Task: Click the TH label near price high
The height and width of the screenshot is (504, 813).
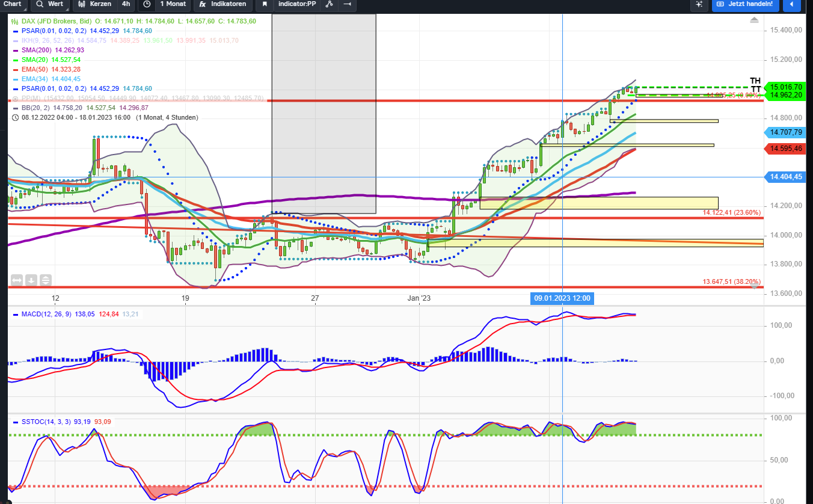Action: coord(755,81)
